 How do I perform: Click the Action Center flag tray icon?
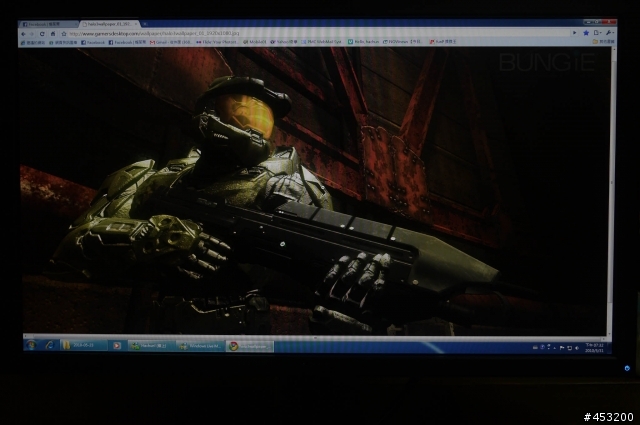[x=562, y=348]
